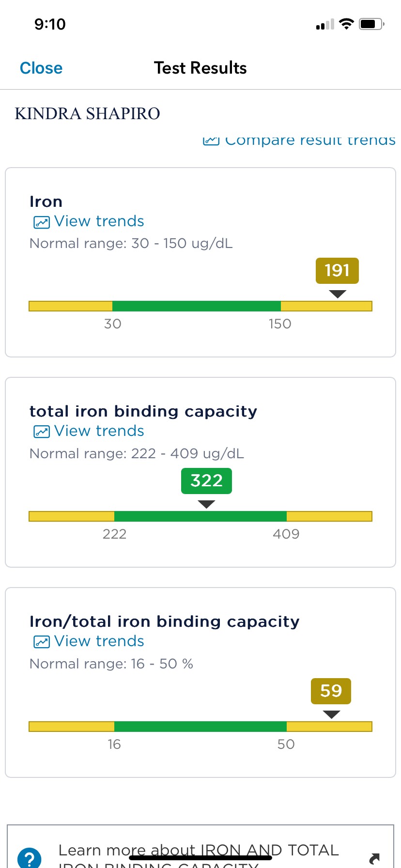Tap the trends chart icon under Iron
The height and width of the screenshot is (868, 401).
[42, 222]
